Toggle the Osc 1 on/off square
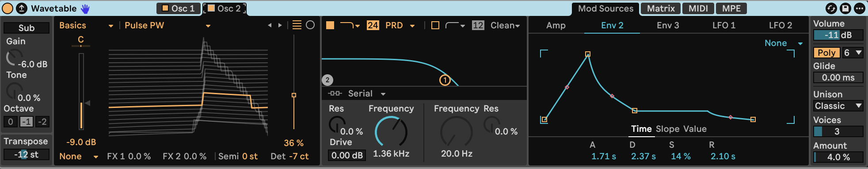This screenshot has width=868, height=169. pos(165,8)
